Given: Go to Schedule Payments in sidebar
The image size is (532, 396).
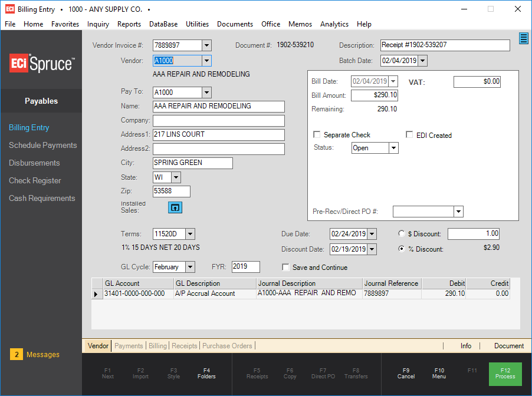Looking at the screenshot, I should click(x=42, y=146).
